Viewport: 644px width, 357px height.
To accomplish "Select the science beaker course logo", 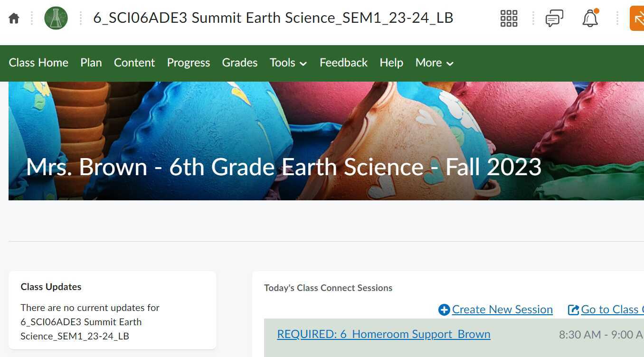I will tap(56, 18).
